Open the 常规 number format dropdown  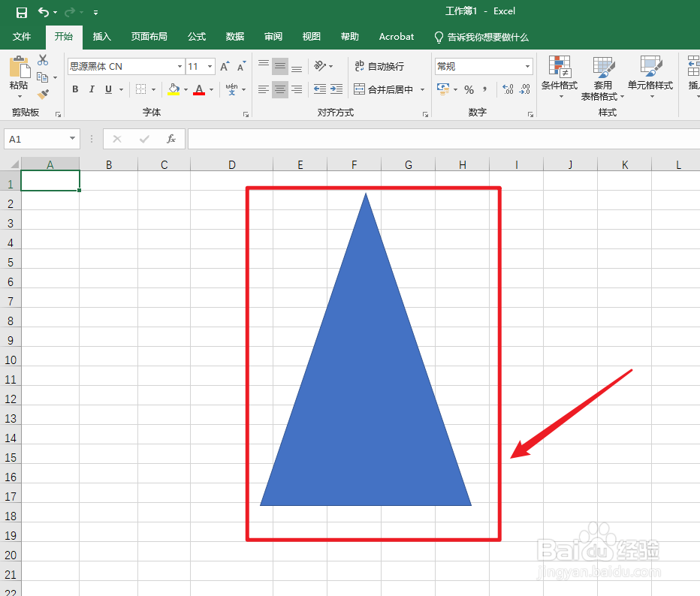point(528,67)
